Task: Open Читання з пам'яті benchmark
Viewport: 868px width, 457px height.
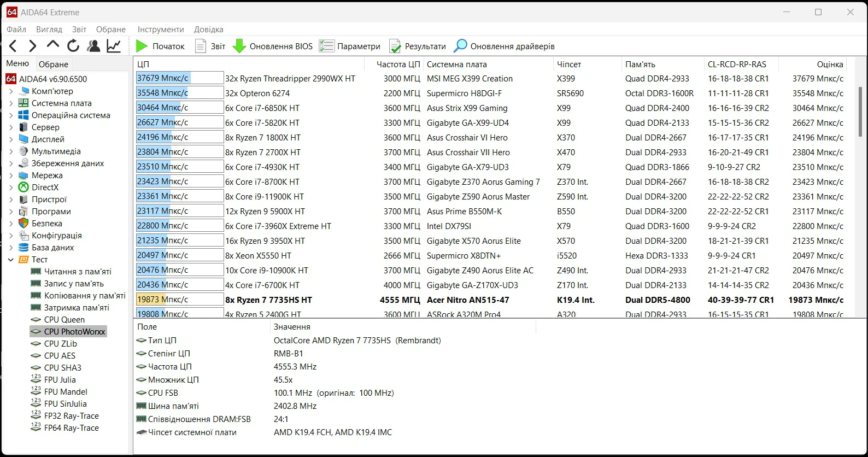Action: [71, 272]
